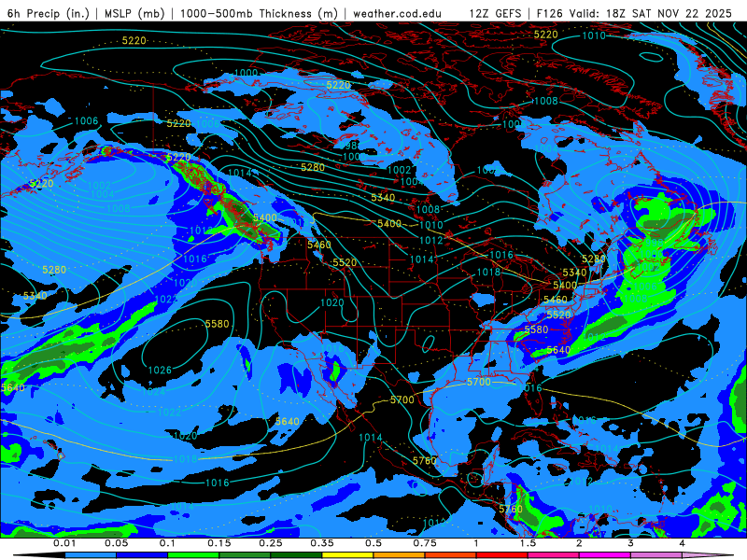Screen dimensions: 747x560
Task: Click the red 1–1.5 legend swatch
Action: click(x=502, y=555)
